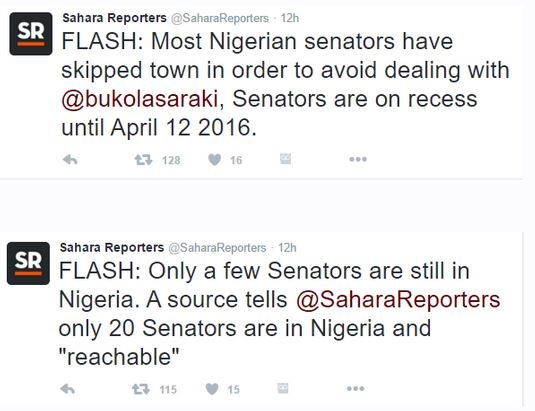Open analytics icon on the first tweet

pyautogui.click(x=285, y=159)
